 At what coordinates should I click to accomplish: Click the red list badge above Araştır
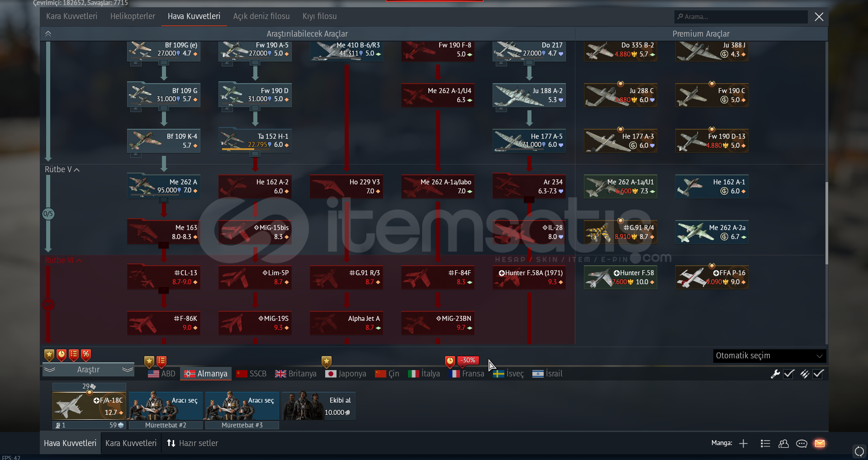pos(74,355)
